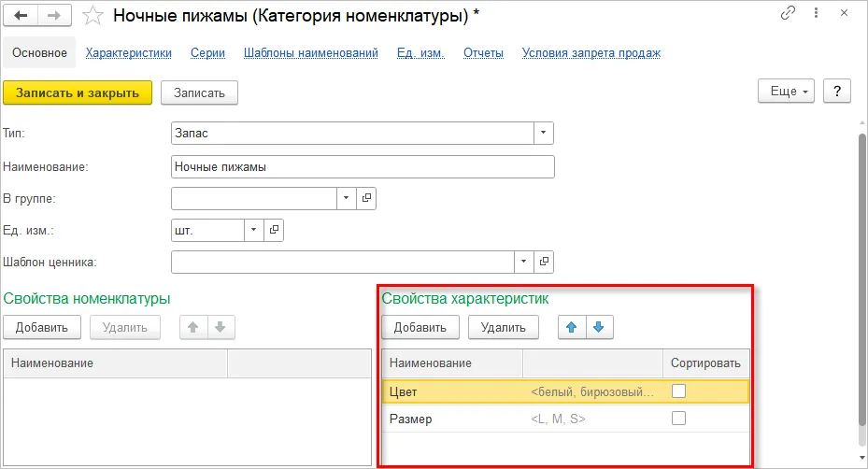Add to favorites with the star icon
The width and height of the screenshot is (868, 469).
pos(92,16)
